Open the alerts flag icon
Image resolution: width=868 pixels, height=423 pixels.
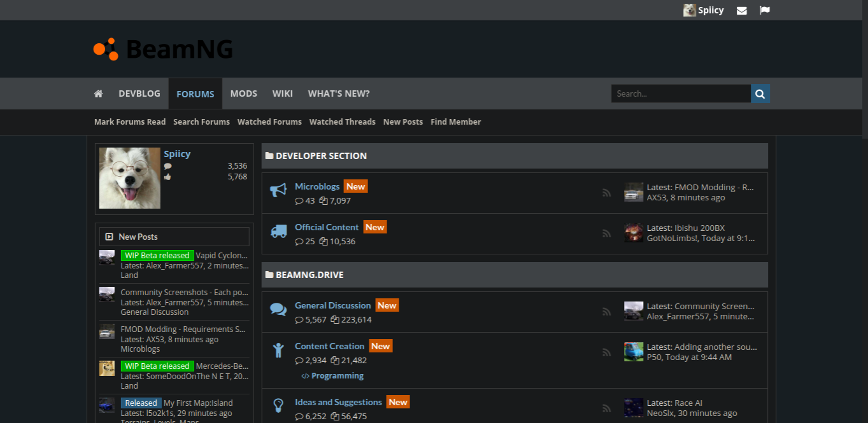765,10
